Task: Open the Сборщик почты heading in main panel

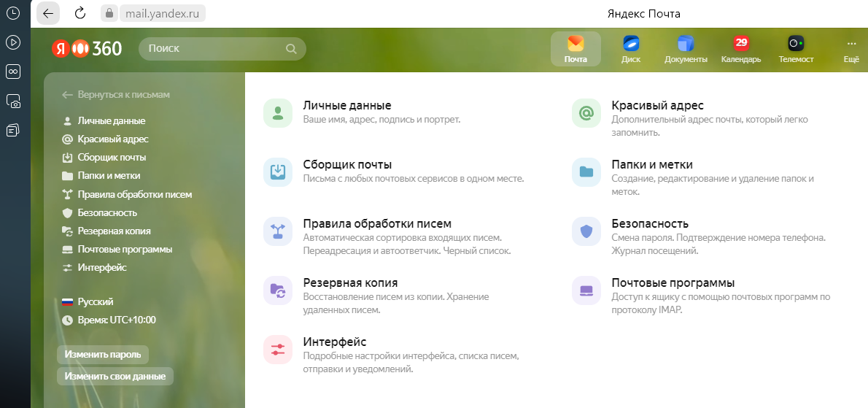Action: (x=348, y=164)
